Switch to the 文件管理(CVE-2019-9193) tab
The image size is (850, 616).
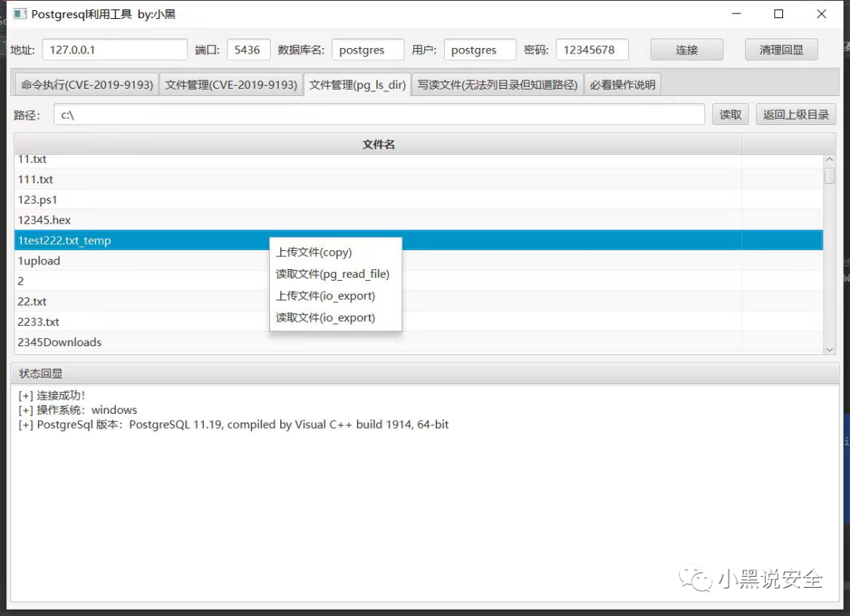coord(231,85)
